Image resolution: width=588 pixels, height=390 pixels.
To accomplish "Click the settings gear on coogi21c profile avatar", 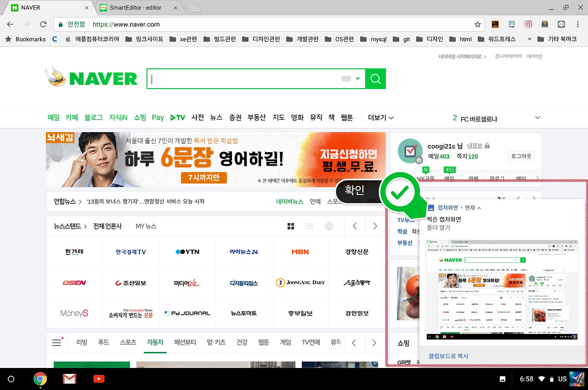I will 419,160.
